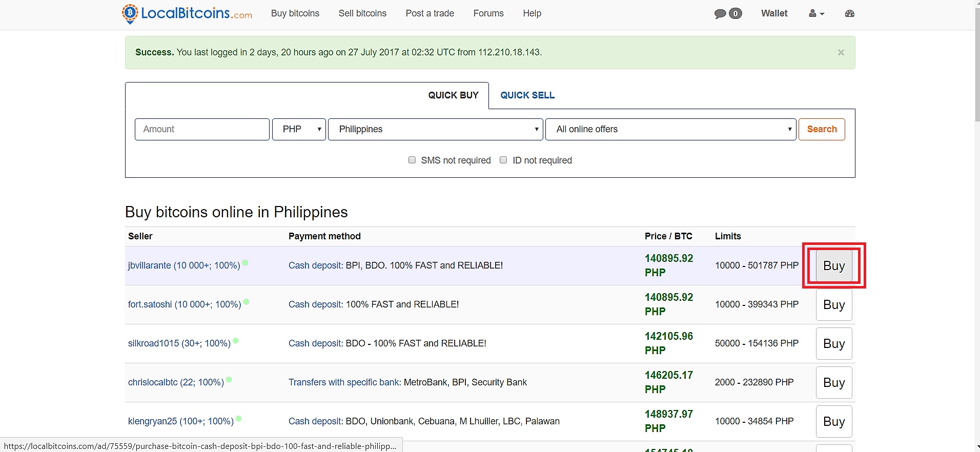Open klengryan25's Cash deposit link

click(316, 421)
